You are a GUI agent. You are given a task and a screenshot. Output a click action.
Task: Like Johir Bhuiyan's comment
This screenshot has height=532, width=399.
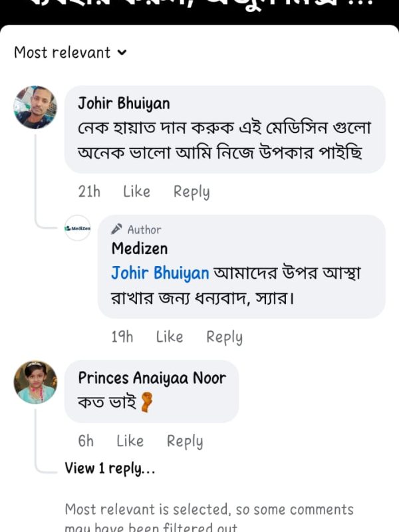[136, 192]
